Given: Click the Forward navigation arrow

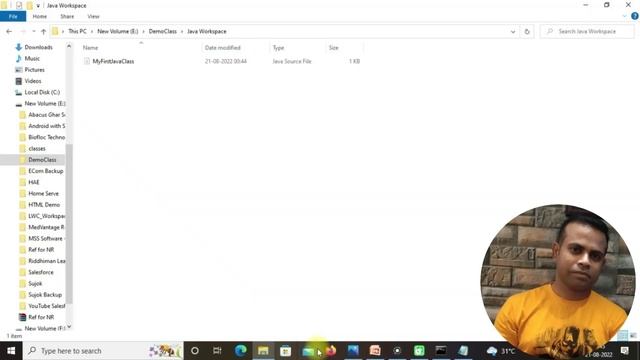Looking at the screenshot, I should point(23,31).
